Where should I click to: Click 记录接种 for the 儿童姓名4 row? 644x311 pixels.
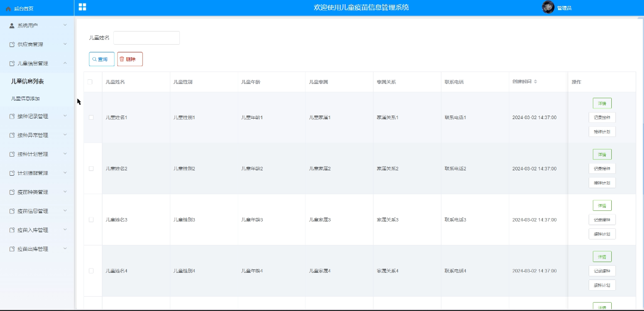click(x=602, y=270)
